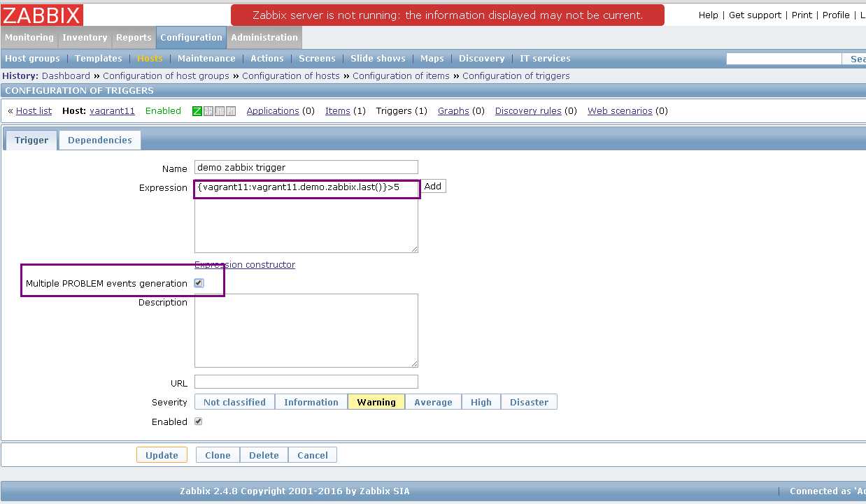Image resolution: width=866 pixels, height=504 pixels.
Task: Click the top search box
Action: click(783, 59)
